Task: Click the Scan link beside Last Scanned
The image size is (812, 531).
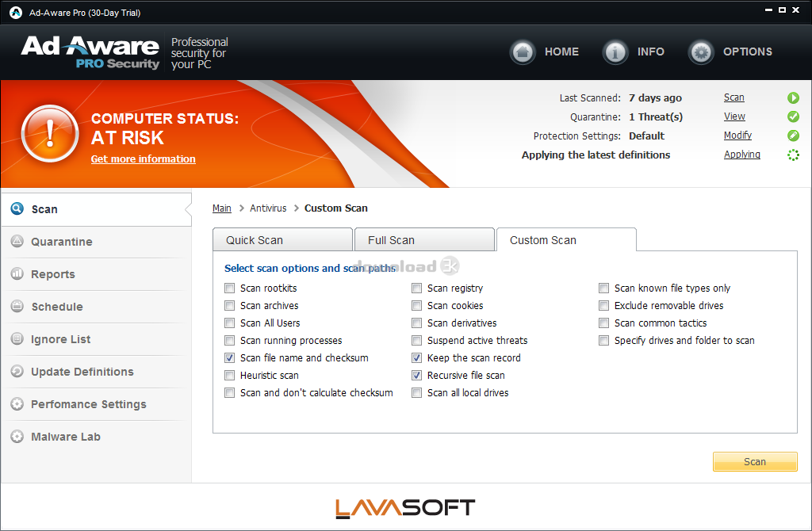Action: (733, 97)
